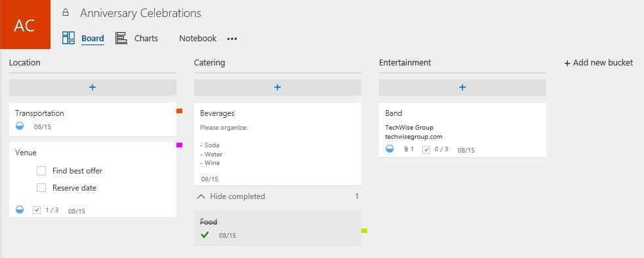Click the checklist 0/3 box on Band card
Viewport: 644px width, 258px height.
pyautogui.click(x=426, y=150)
